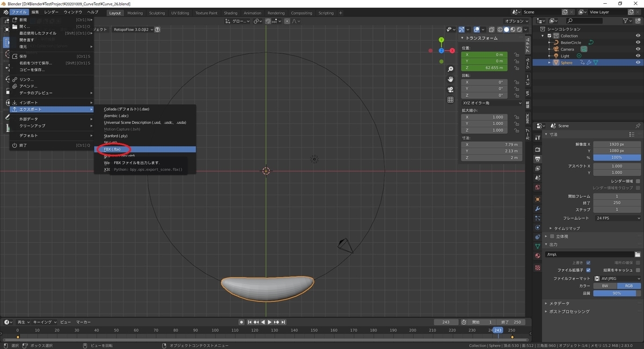Hide BezierCircle using its eye icon
Image resolution: width=644 pixels, height=349 pixels.
coord(638,42)
